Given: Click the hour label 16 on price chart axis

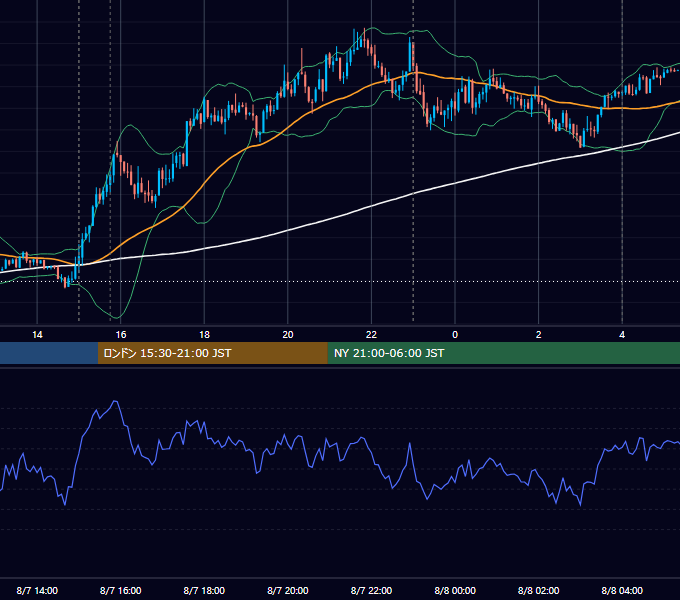Looking at the screenshot, I should 121,335.
